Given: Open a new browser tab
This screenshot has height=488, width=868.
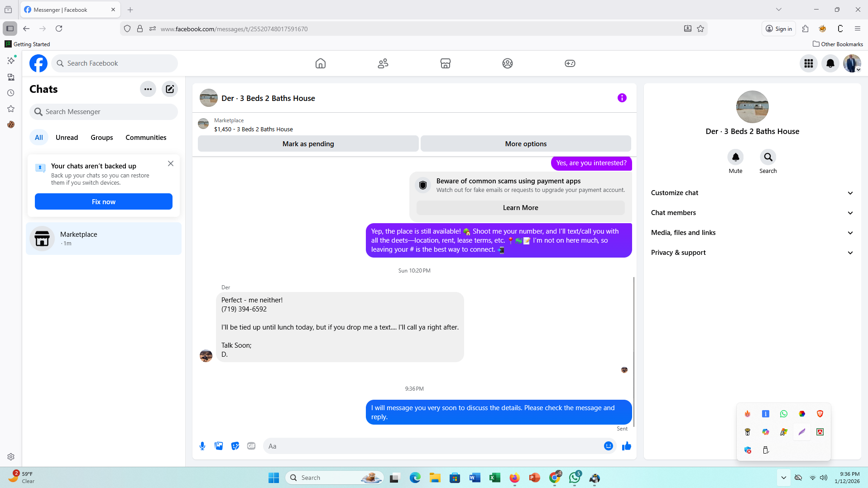Looking at the screenshot, I should click(x=130, y=10).
